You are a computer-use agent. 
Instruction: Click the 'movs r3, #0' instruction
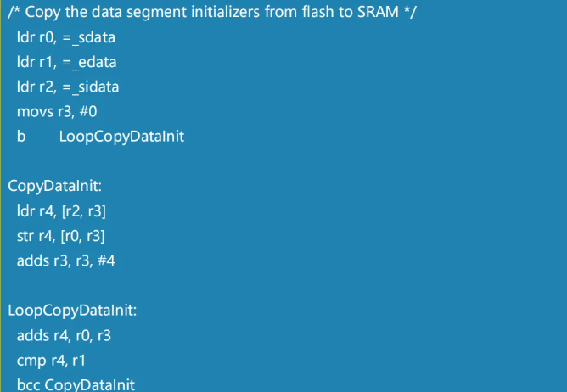tap(57, 112)
